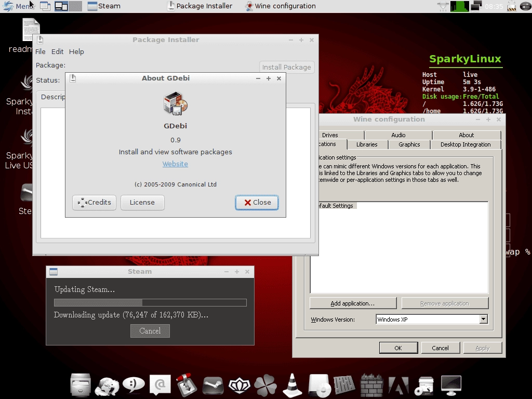Click Add application in Wine configuration
Image resolution: width=532 pixels, height=399 pixels.
pos(353,302)
